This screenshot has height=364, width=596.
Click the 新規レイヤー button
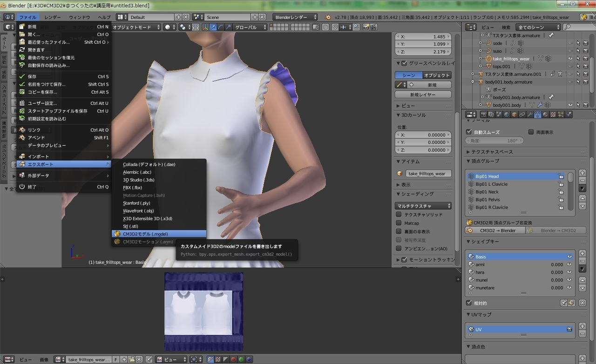pyautogui.click(x=423, y=94)
